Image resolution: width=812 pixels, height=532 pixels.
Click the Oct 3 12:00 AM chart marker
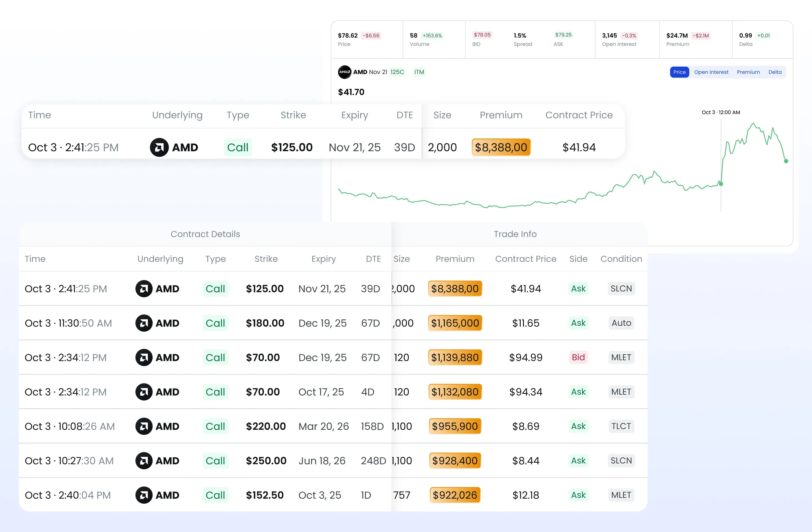click(x=721, y=184)
